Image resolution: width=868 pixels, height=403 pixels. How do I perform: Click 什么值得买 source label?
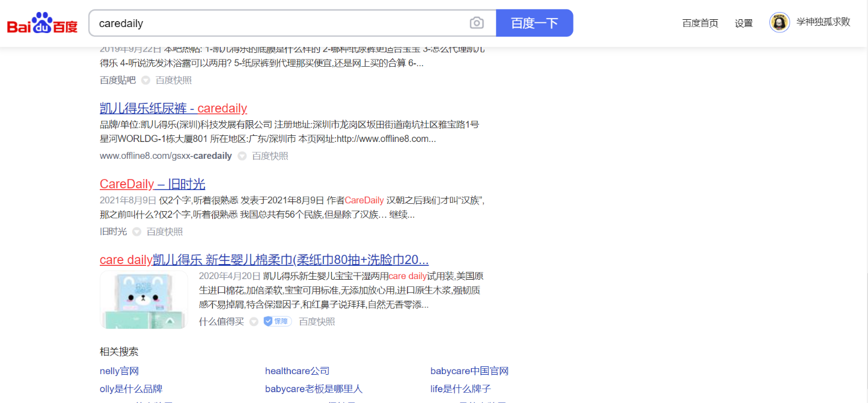coord(222,321)
